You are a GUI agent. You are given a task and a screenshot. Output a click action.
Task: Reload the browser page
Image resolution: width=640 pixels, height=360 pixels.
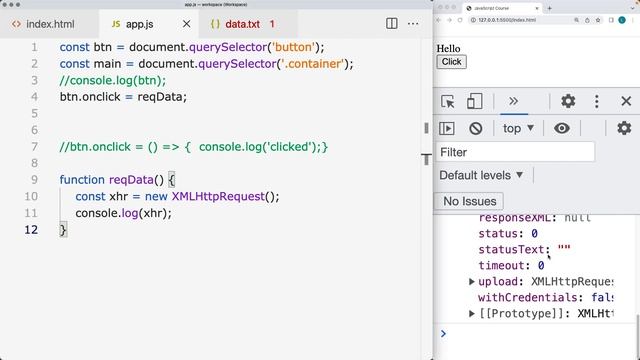(x=460, y=20)
